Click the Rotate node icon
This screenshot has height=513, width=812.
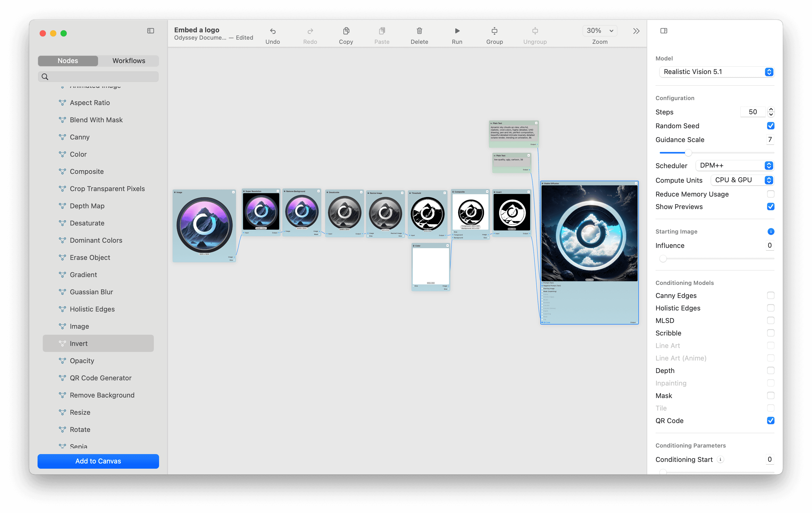coord(62,429)
